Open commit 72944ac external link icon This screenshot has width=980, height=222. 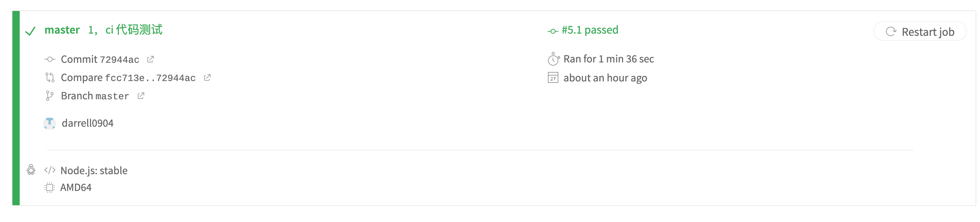click(x=150, y=59)
